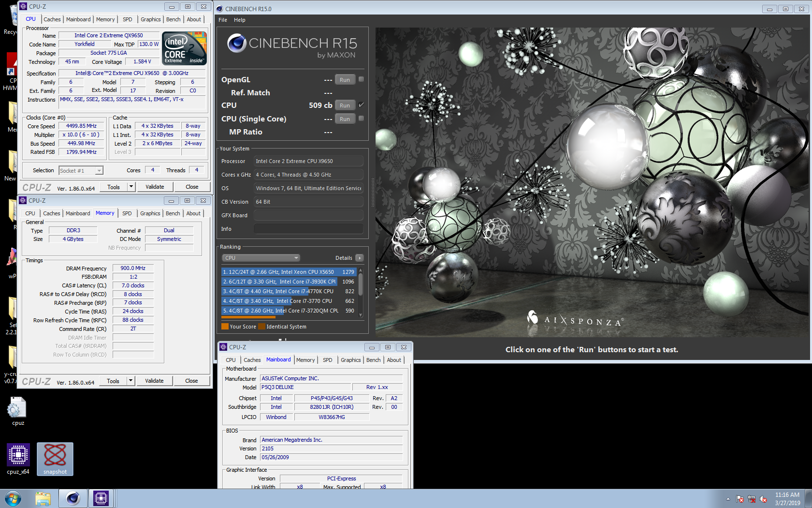
Task: Run the CPU (Single Core) benchmark
Action: pyautogui.click(x=345, y=119)
